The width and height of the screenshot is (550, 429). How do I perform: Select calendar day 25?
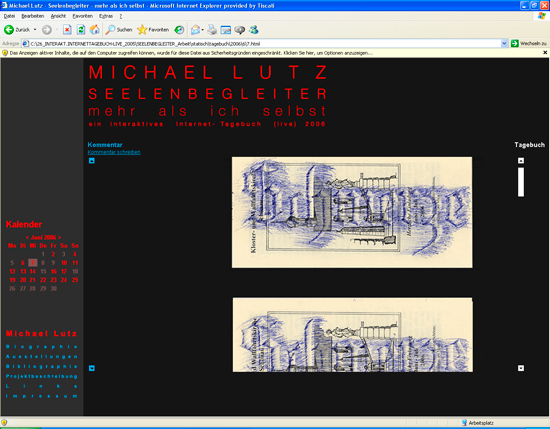click(75, 280)
